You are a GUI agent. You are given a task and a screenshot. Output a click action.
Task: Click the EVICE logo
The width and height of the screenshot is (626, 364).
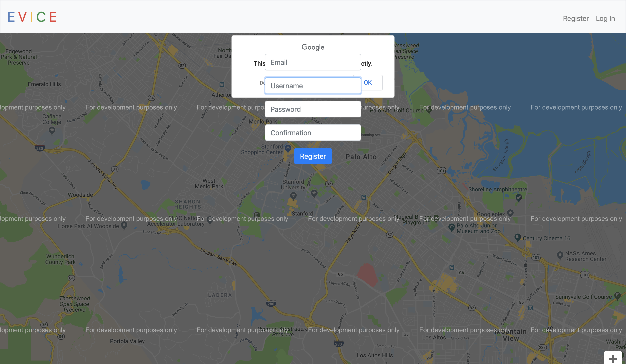(32, 17)
